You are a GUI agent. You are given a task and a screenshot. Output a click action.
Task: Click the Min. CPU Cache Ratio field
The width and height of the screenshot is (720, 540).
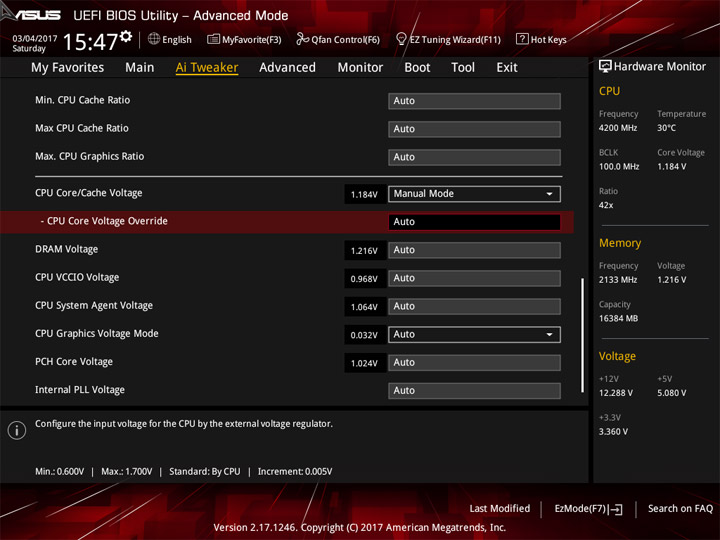point(474,101)
